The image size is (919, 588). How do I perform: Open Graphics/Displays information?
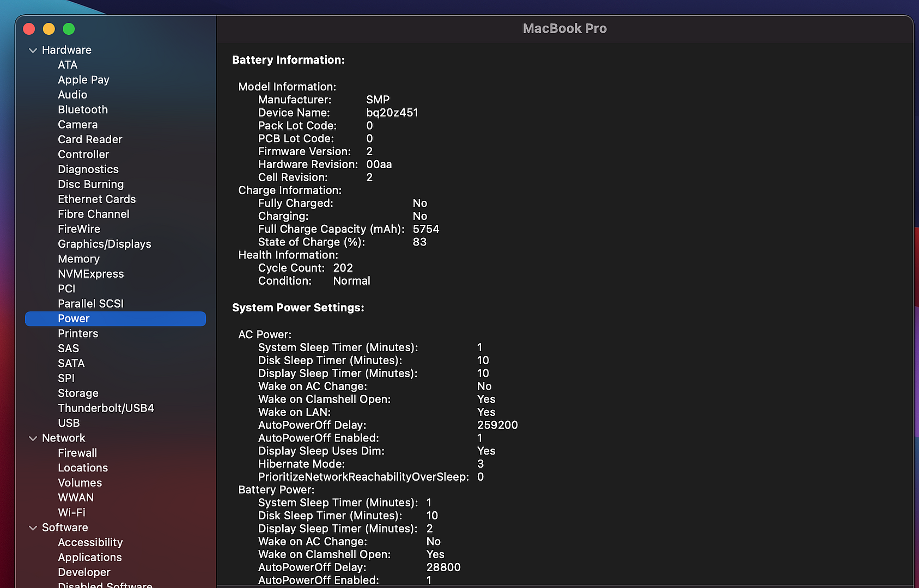(105, 244)
